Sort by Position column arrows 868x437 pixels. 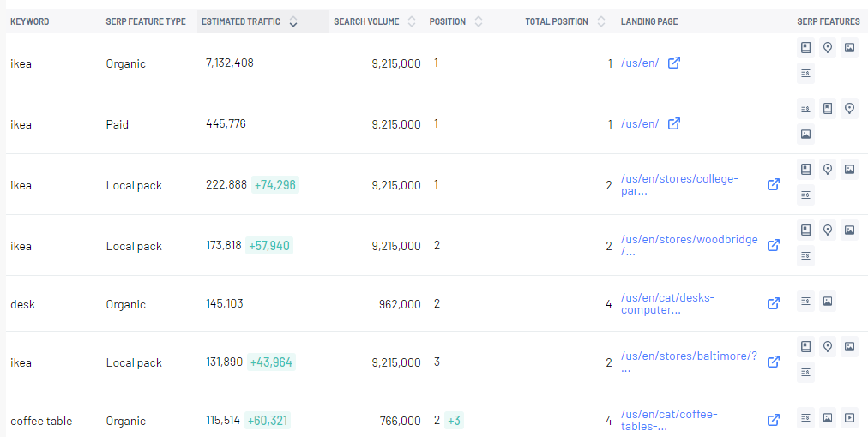479,21
